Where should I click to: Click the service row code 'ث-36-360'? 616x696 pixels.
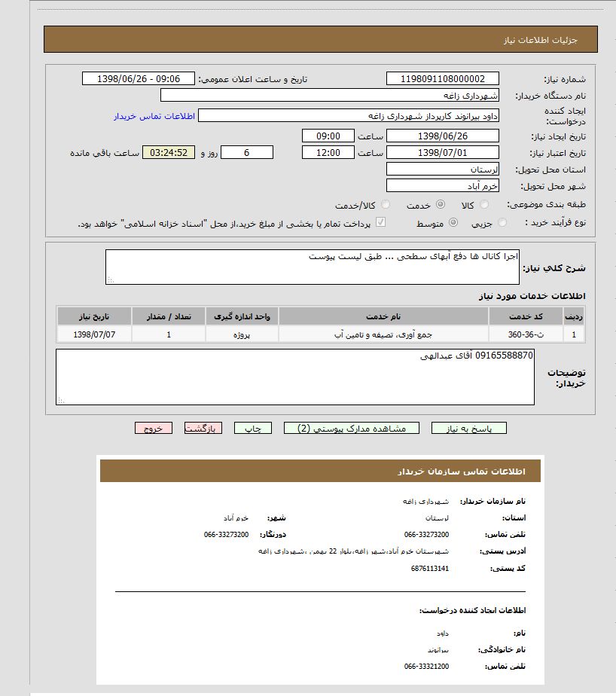(x=526, y=334)
